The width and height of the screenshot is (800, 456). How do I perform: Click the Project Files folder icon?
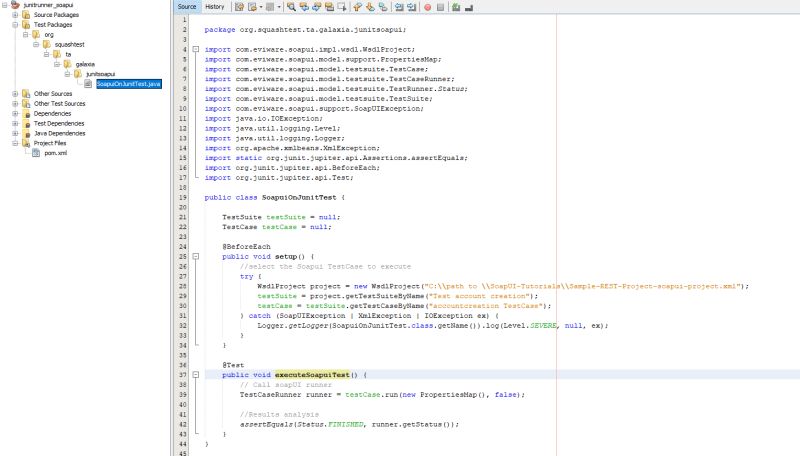[x=26, y=143]
